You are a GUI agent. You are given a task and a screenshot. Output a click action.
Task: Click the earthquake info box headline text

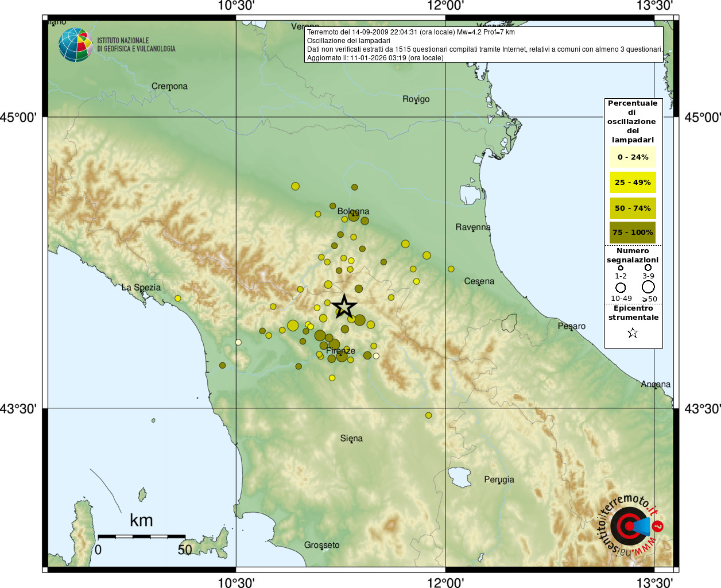410,32
